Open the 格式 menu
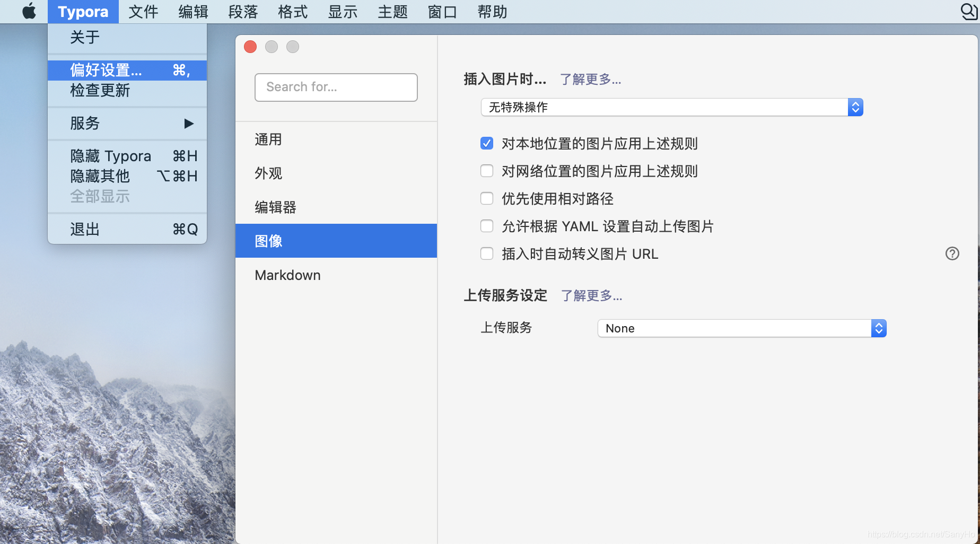Viewport: 980px width, 544px height. (293, 12)
